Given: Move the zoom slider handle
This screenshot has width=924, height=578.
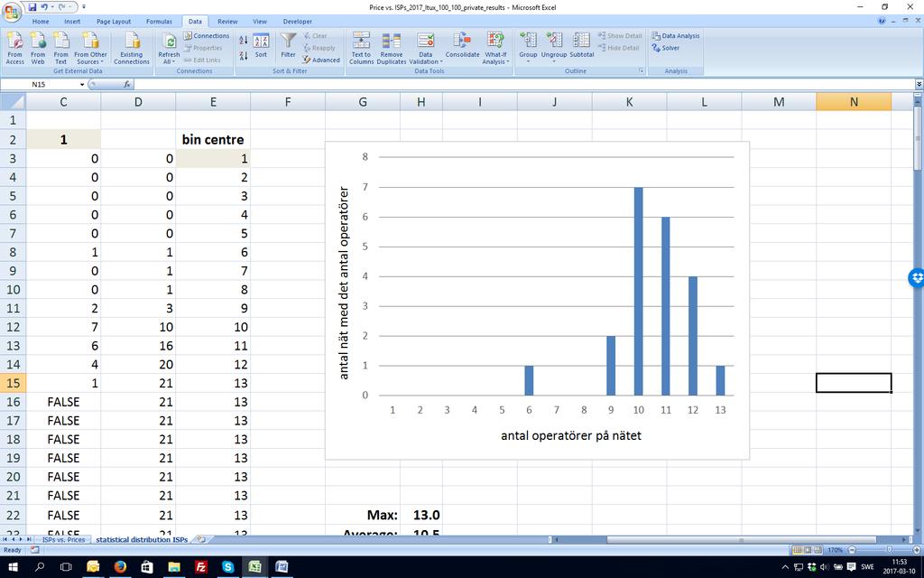Looking at the screenshot, I should (x=890, y=550).
